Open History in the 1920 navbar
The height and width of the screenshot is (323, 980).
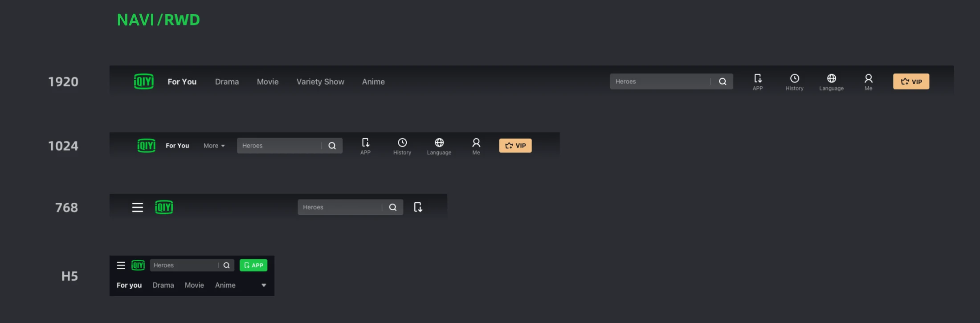click(x=794, y=82)
